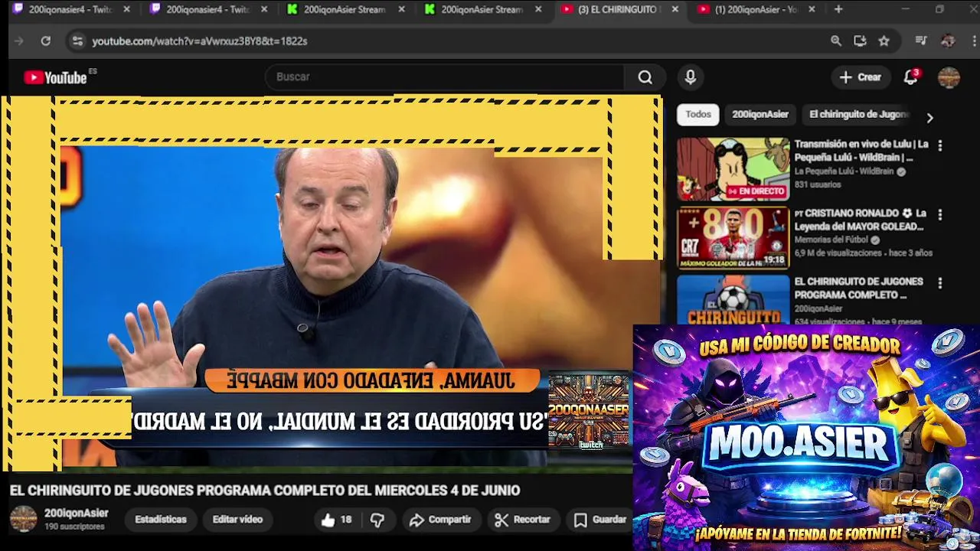
Task: Save the video with Guardar
Action: (601, 520)
